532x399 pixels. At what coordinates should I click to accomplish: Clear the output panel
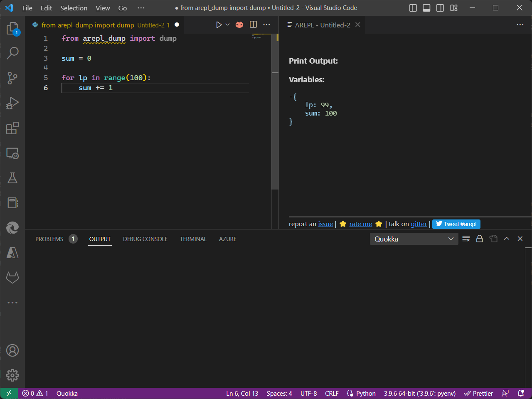[466, 239]
